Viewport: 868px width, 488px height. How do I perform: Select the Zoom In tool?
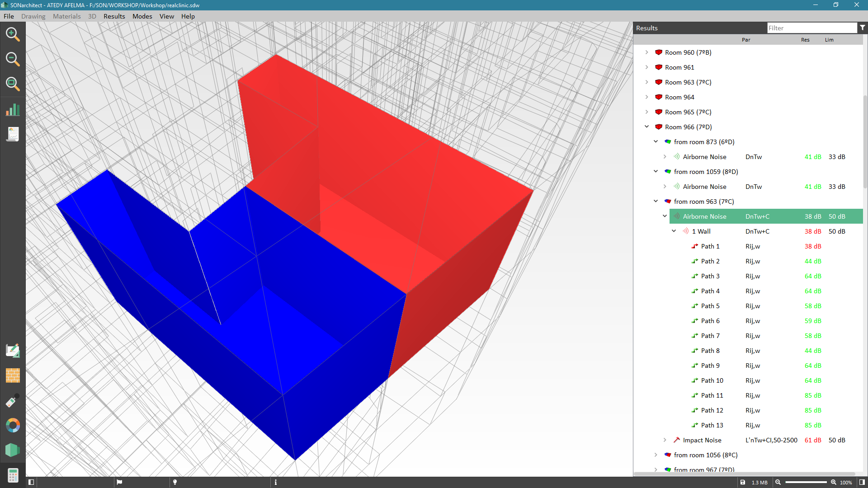tap(13, 34)
